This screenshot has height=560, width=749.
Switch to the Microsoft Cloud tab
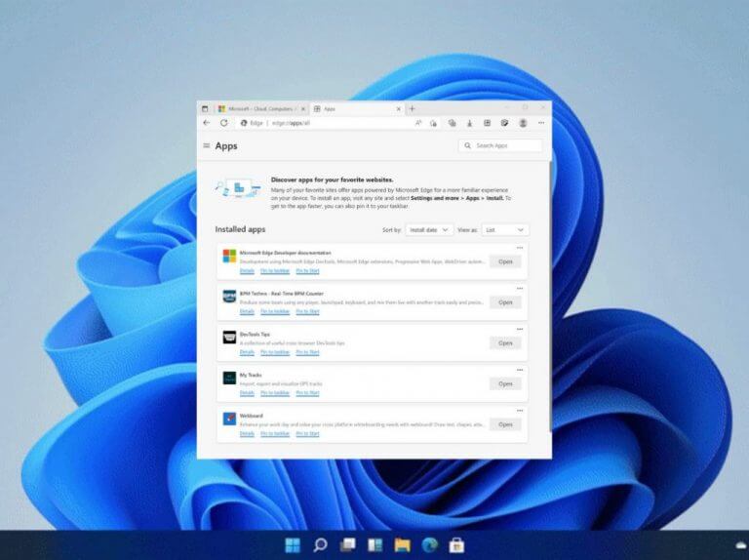click(x=261, y=109)
